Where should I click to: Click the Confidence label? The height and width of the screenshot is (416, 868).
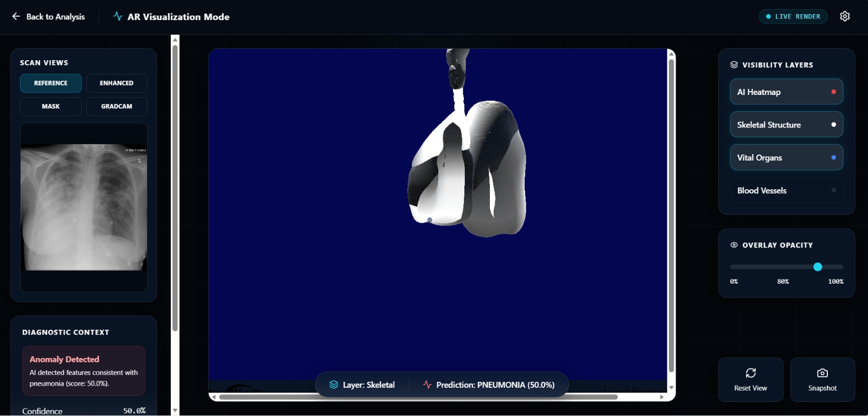coord(42,411)
